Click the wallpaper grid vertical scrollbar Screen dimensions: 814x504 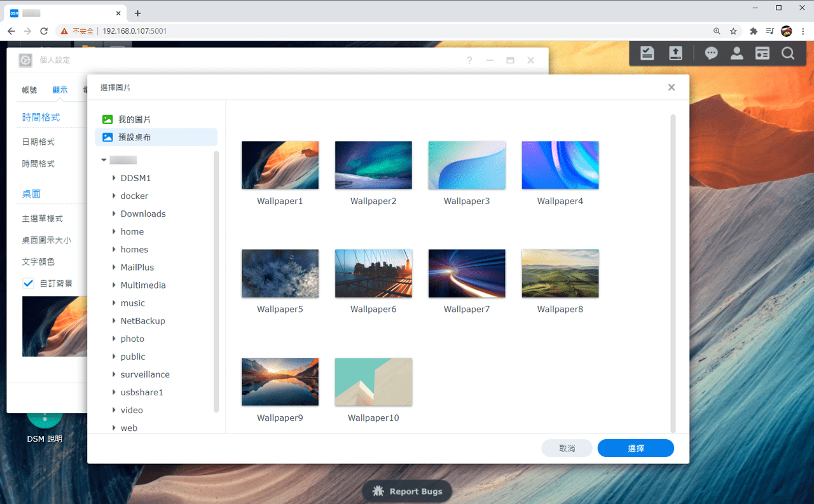click(x=673, y=273)
